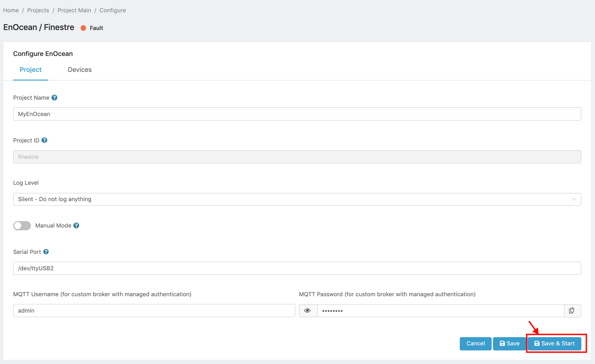Click the Project Name help icon
Screen dimensions: 595x364
point(55,98)
